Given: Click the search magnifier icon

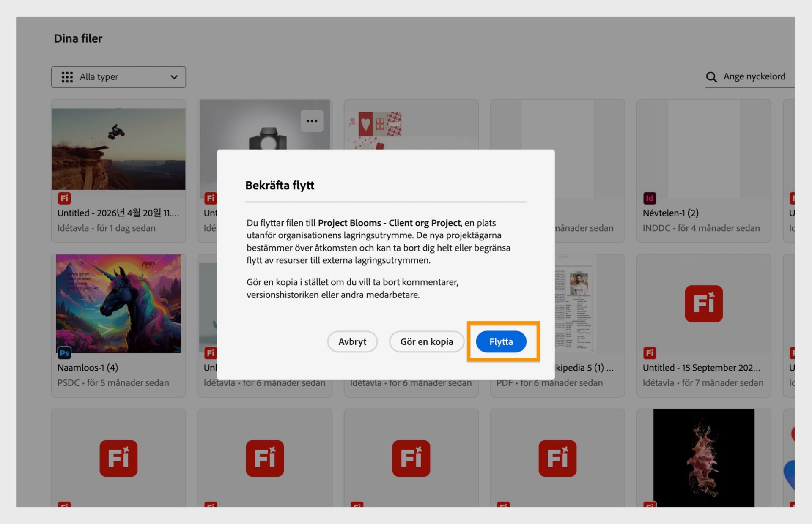Looking at the screenshot, I should click(711, 77).
